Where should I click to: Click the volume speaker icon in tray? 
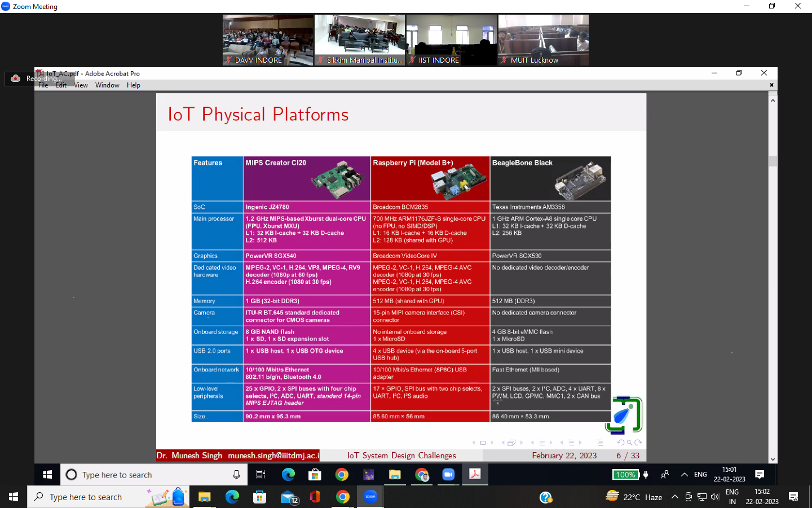pos(715,497)
